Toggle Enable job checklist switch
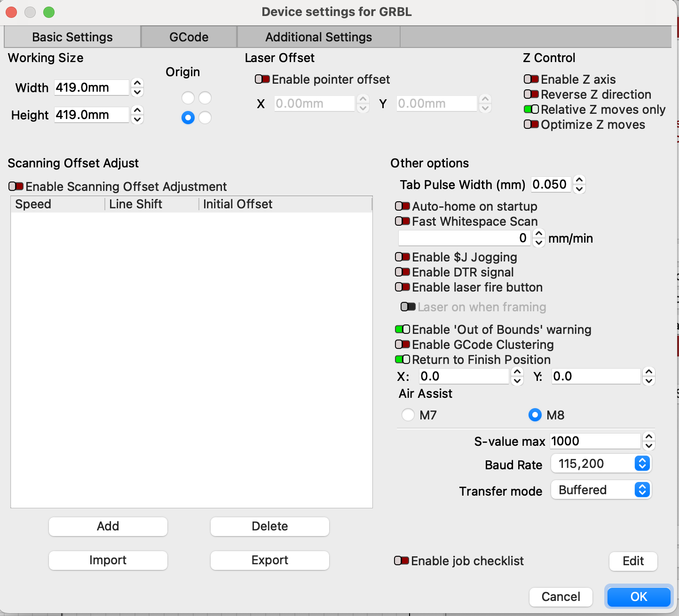 coord(402,561)
